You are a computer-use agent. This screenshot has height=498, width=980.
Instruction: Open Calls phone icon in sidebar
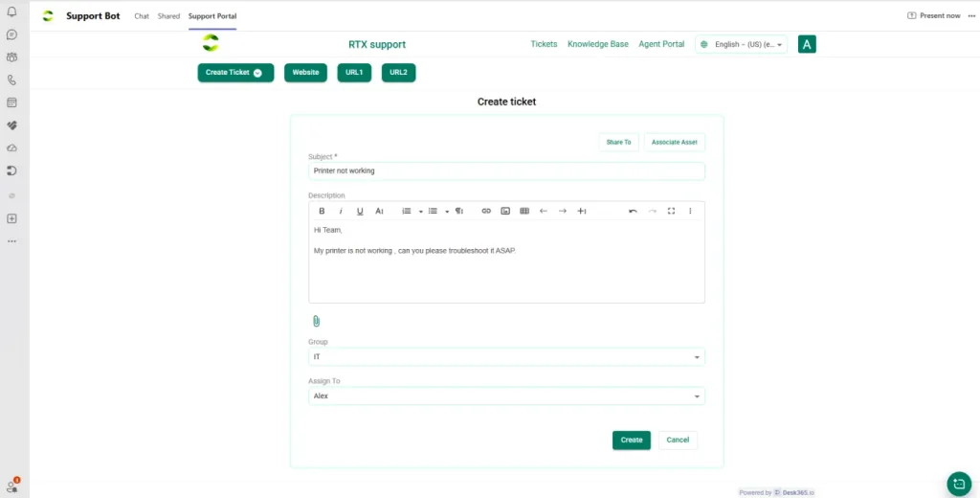coord(11,80)
